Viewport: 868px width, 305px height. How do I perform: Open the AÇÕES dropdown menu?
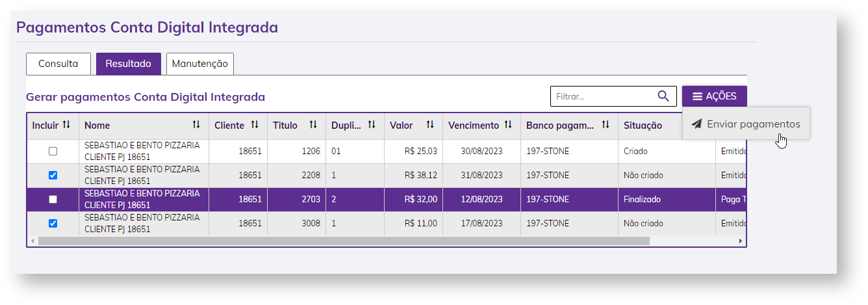click(714, 96)
